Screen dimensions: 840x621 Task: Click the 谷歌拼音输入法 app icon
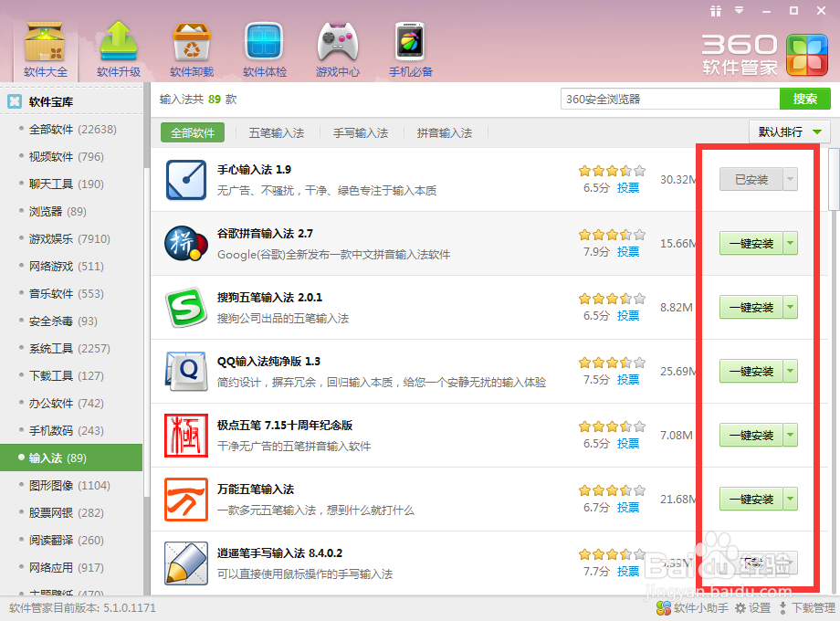point(186,244)
